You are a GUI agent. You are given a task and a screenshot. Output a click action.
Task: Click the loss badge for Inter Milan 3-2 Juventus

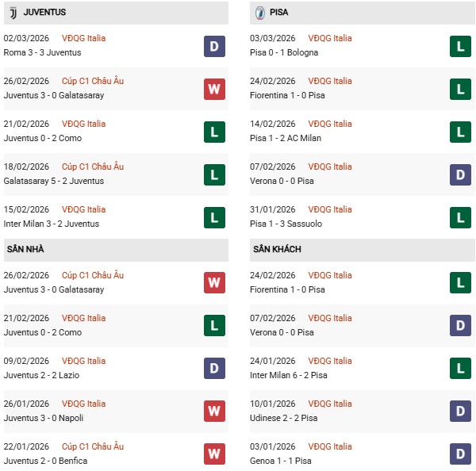214,217
